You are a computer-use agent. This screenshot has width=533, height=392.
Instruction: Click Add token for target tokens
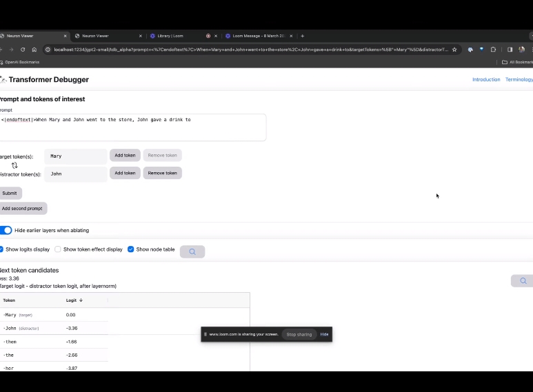click(x=125, y=155)
